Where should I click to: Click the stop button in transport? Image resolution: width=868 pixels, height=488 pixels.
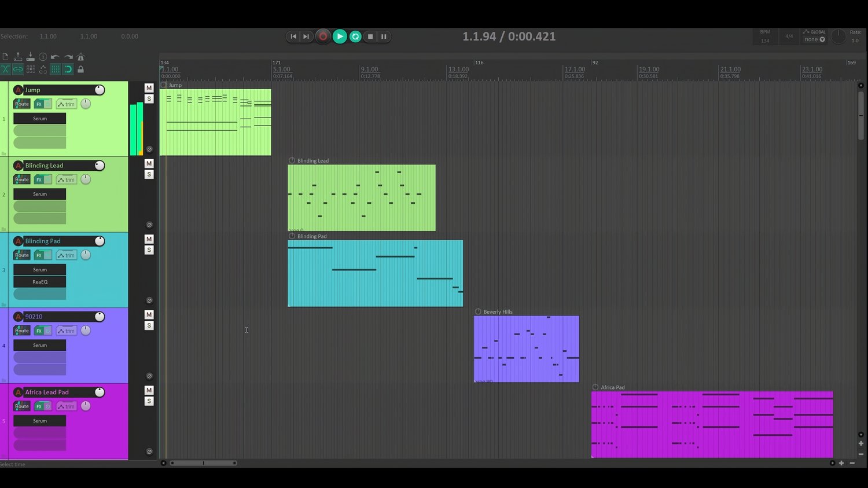coord(370,36)
